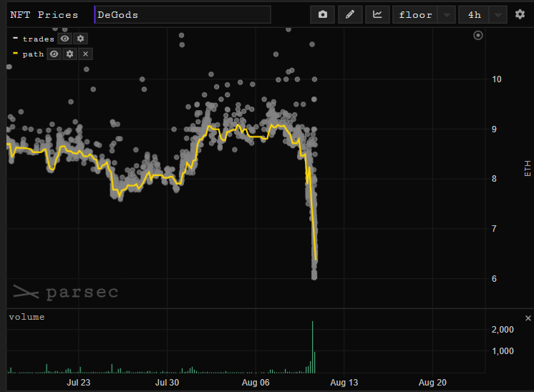Screen dimensions: 534x392
Task: Close the volume panel
Action: click(x=528, y=318)
